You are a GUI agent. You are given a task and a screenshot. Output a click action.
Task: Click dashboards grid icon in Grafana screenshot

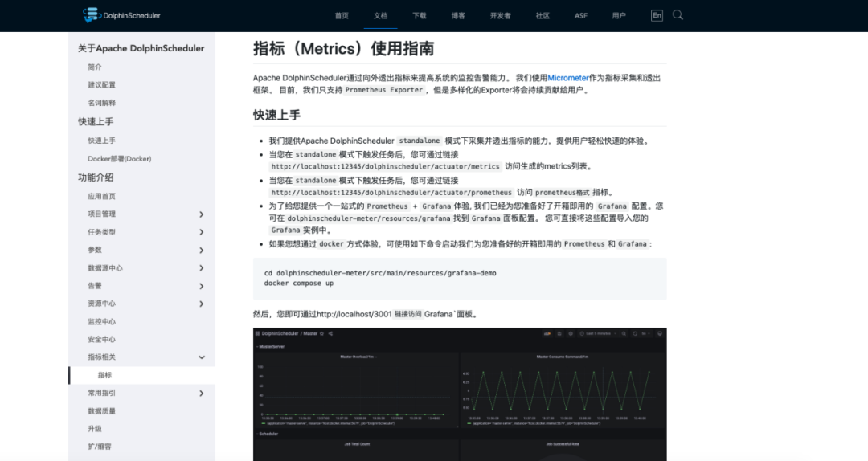click(x=257, y=334)
